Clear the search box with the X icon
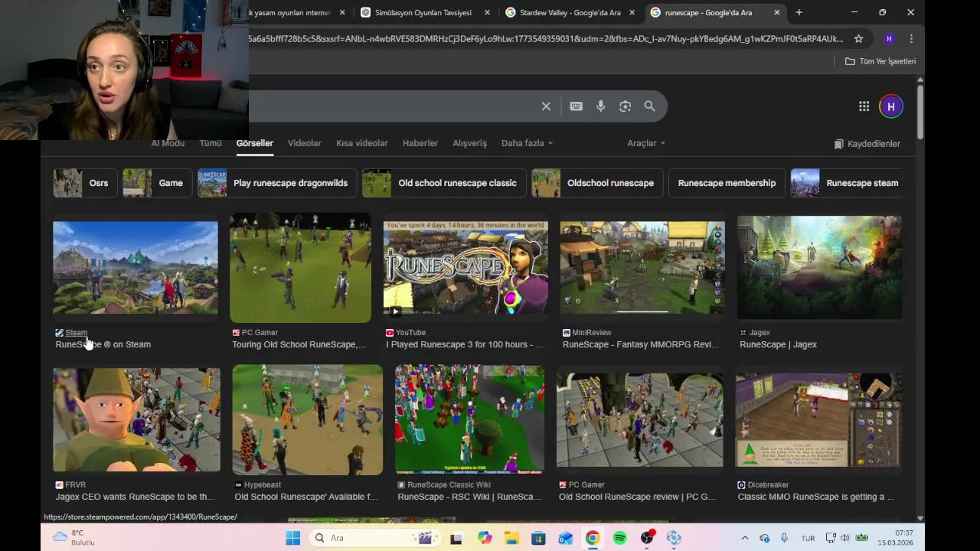This screenshot has width=980, height=551. (546, 106)
